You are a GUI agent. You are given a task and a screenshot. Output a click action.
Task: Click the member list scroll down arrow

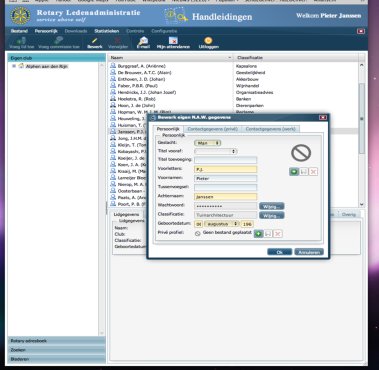[362, 204]
